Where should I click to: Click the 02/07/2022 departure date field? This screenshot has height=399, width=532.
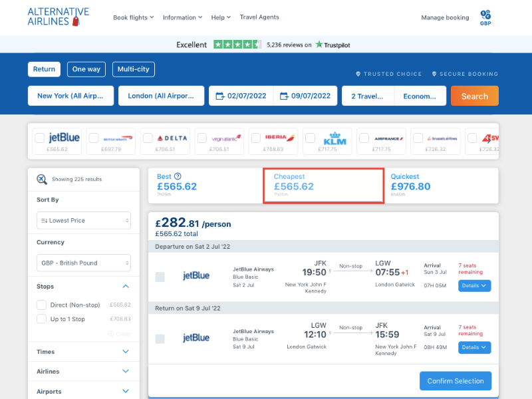click(x=241, y=96)
